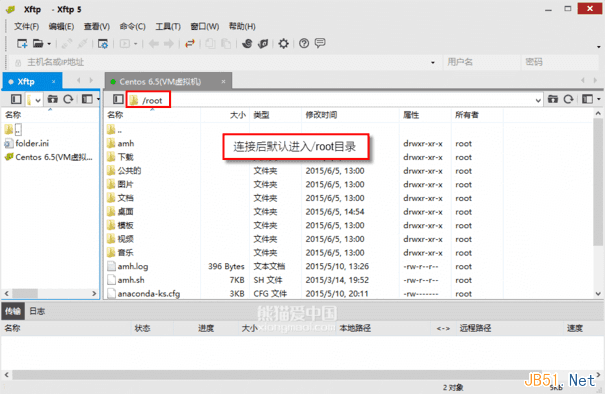Switch to the Centos 6.5 session tab
Viewport: 605px width, 394px height.
click(168, 81)
